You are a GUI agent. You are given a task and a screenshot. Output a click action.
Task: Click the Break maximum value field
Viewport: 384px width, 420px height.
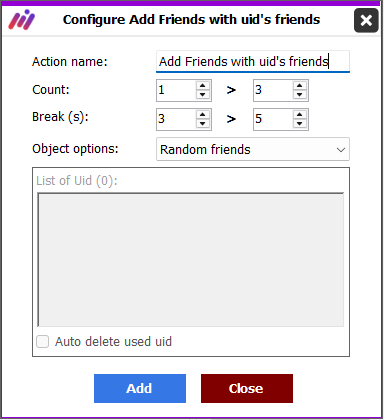tap(273, 119)
